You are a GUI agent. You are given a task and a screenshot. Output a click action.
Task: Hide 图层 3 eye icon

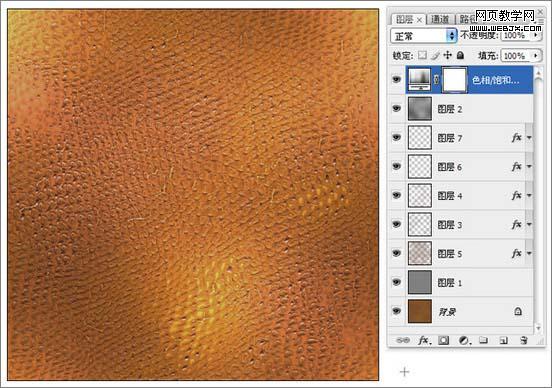point(397,224)
